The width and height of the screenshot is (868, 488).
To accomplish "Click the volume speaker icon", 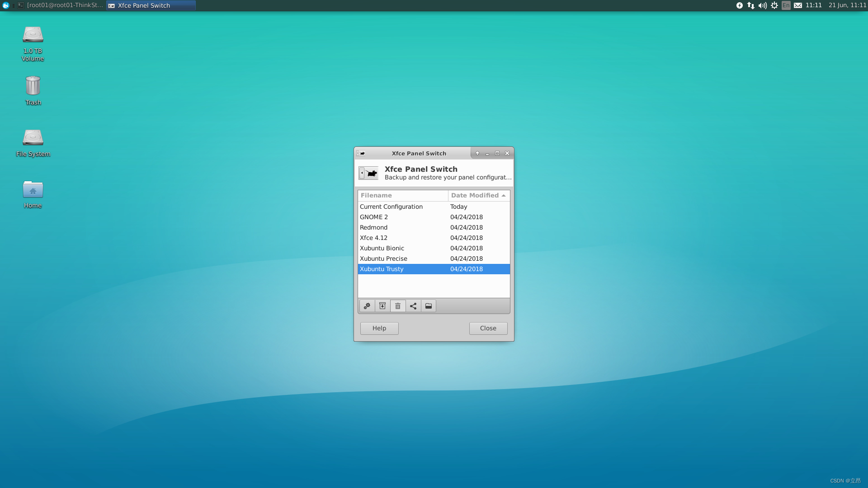I will 763,5.
